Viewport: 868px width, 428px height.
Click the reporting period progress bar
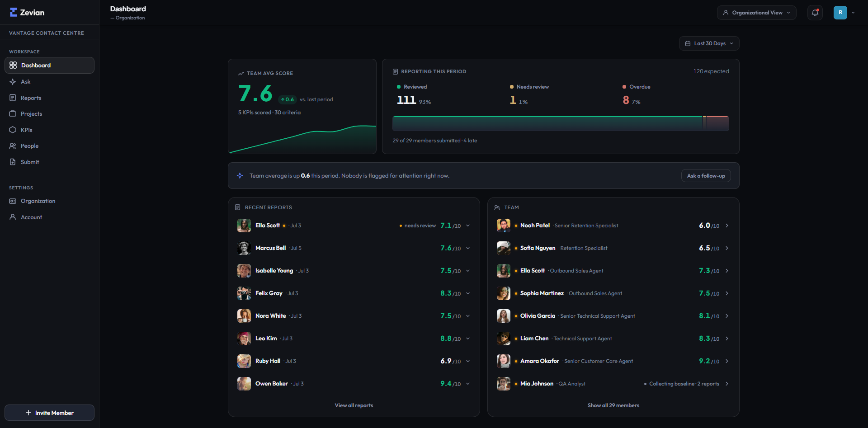[561, 123]
